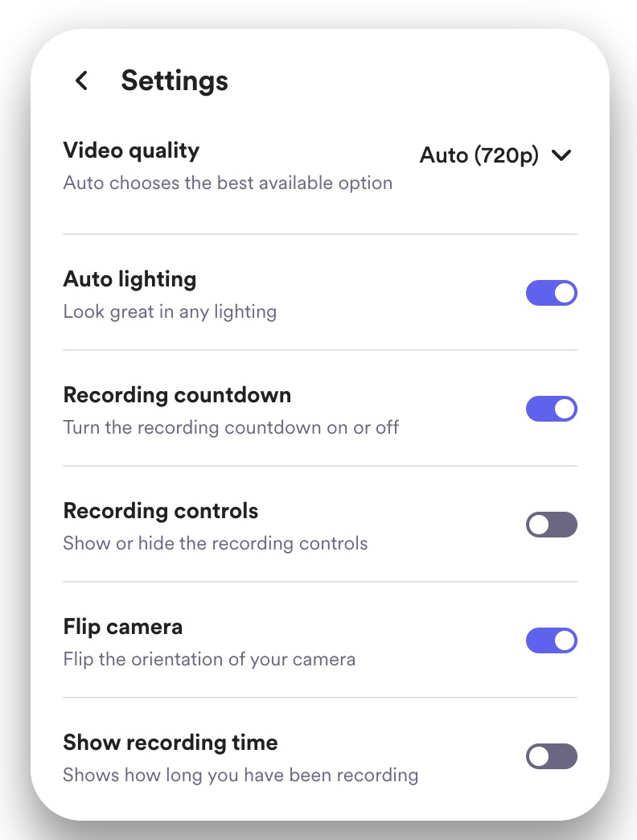Click the Auto lighting label
The width and height of the screenshot is (637, 840).
129,279
